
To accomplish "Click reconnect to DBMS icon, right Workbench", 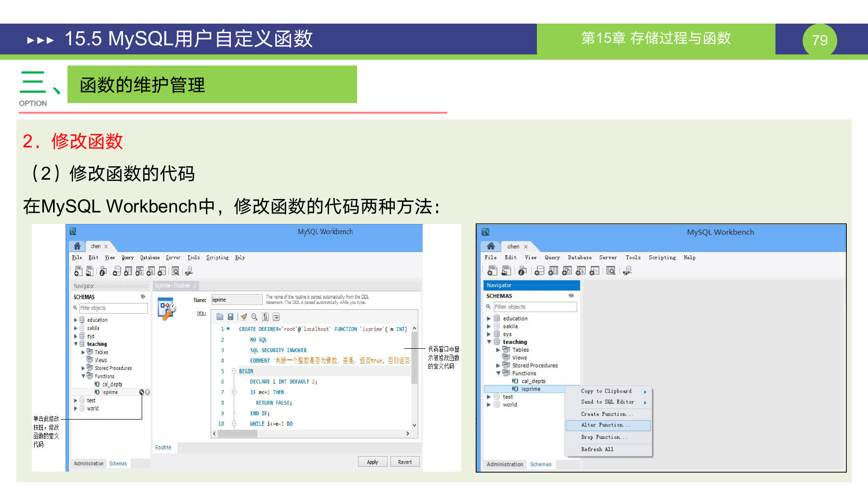I will click(627, 270).
